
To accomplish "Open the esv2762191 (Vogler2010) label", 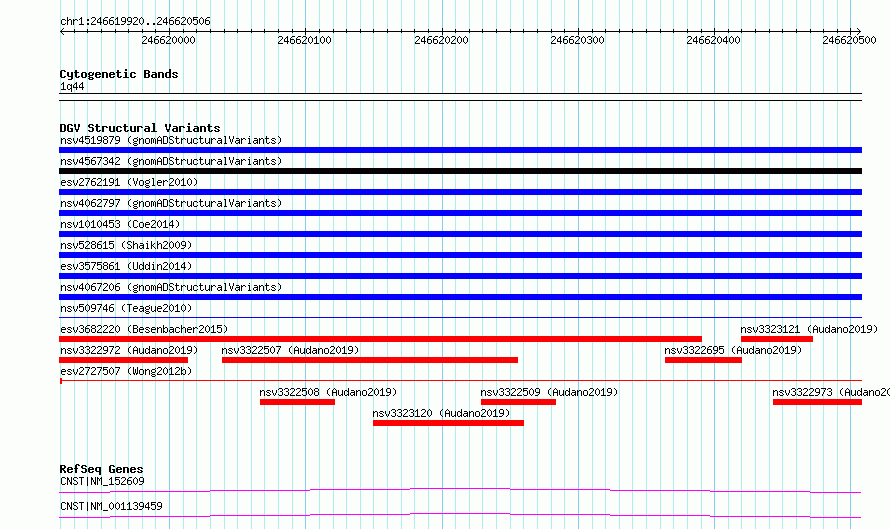I will tap(129, 182).
